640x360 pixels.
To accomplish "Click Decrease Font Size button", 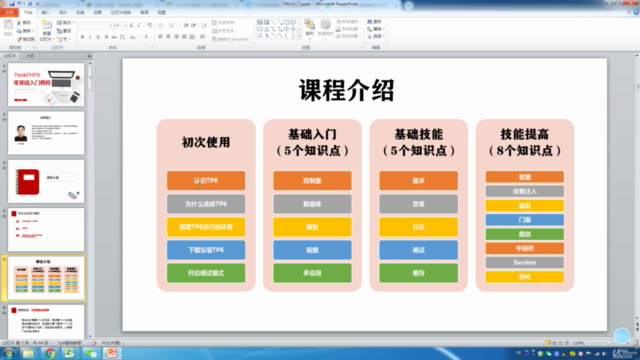I will [x=139, y=25].
